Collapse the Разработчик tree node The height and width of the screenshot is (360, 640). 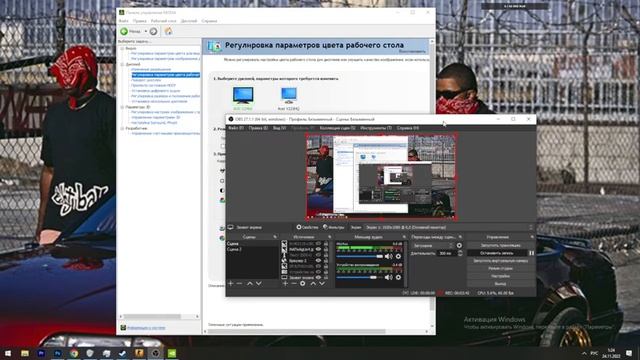tap(122, 128)
